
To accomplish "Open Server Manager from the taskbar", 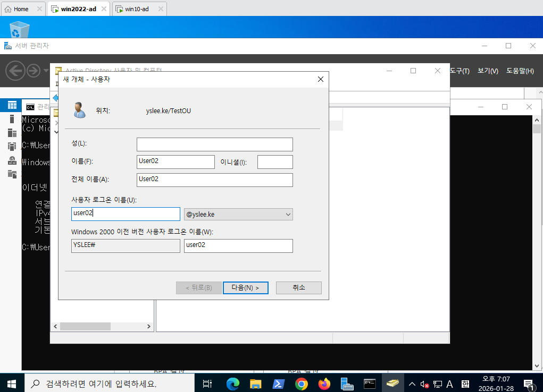I will click(x=347, y=384).
